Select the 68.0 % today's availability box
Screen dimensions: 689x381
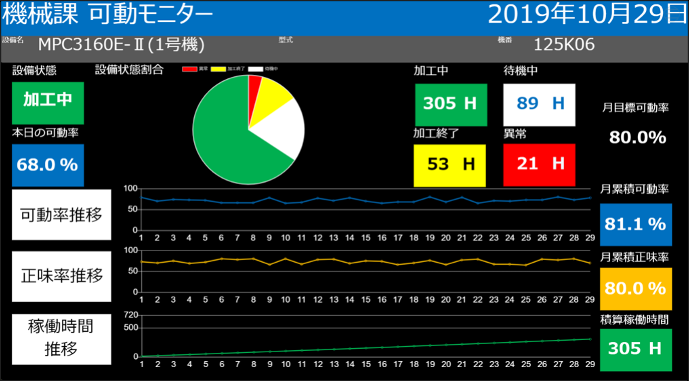(48, 165)
